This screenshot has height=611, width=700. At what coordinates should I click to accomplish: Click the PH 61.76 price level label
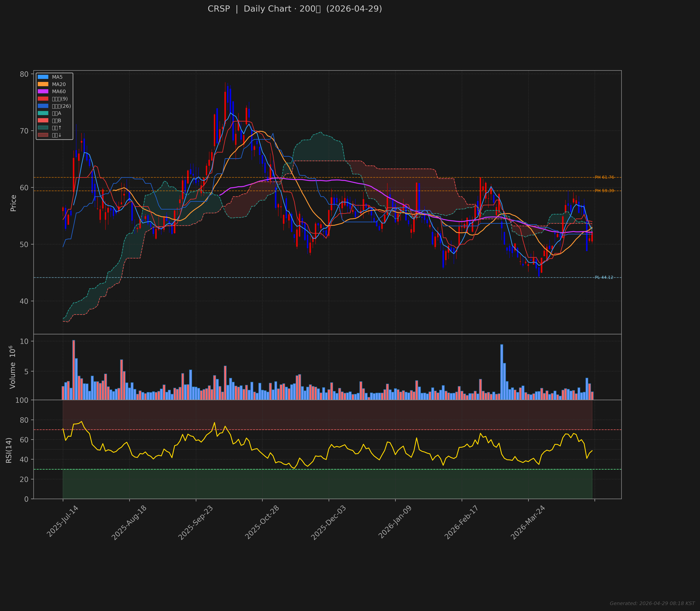[x=604, y=177]
